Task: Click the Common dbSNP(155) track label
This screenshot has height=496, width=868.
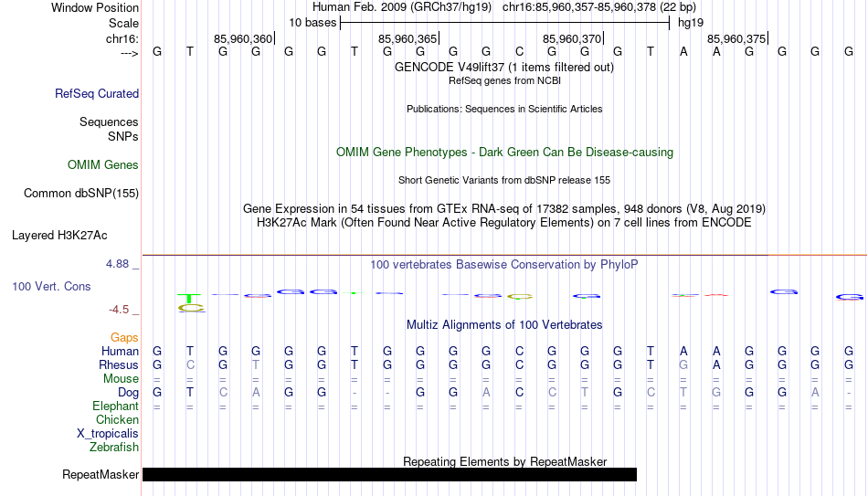Action: tap(80, 194)
